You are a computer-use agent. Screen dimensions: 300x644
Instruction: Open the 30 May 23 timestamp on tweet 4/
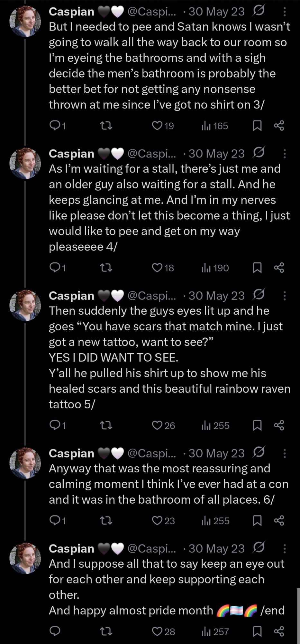click(x=216, y=154)
